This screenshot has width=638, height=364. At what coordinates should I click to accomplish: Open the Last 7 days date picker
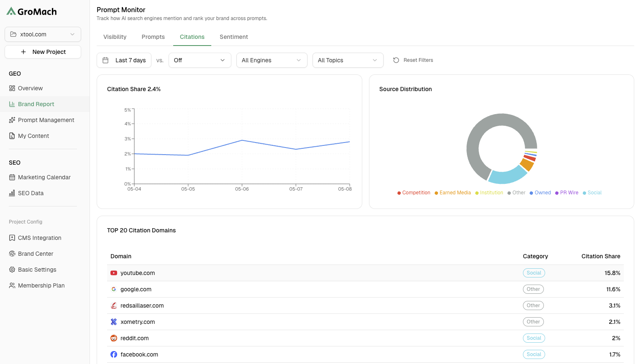(125, 60)
